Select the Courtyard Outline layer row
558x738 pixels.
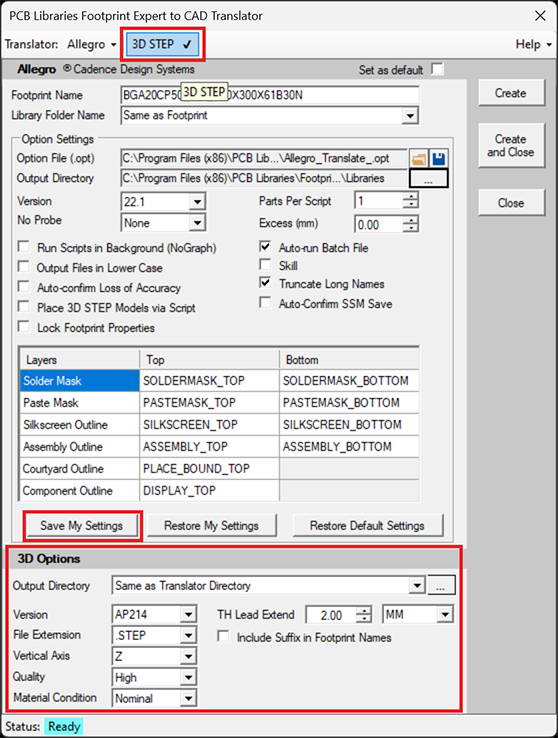coord(80,469)
